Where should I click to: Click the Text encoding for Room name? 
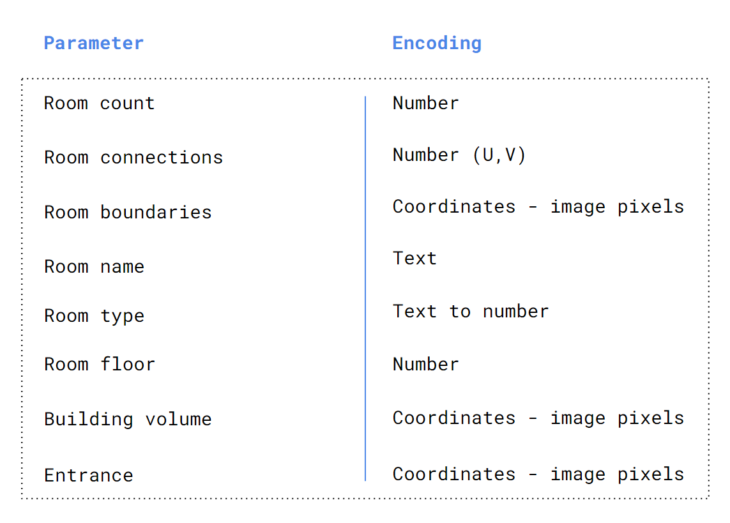point(414,258)
